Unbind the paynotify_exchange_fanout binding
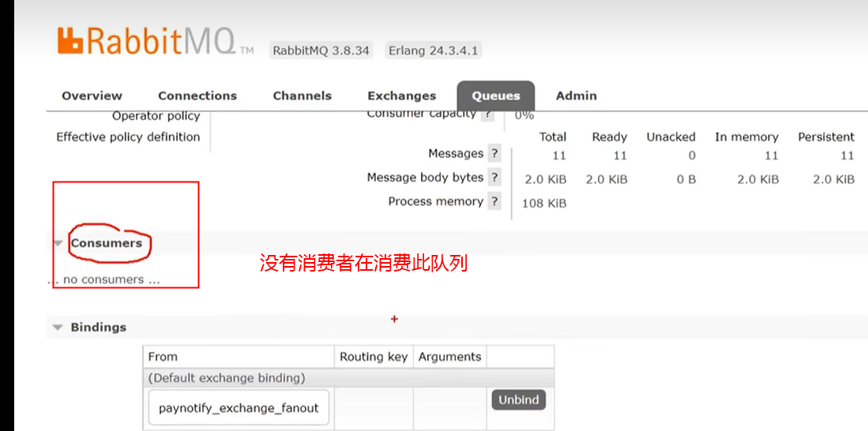This screenshot has height=431, width=868. click(518, 400)
